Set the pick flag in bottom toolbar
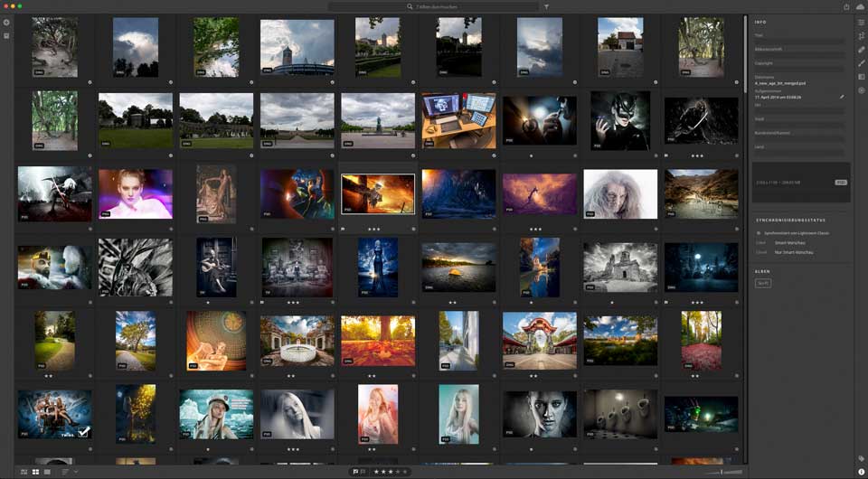 [354, 472]
